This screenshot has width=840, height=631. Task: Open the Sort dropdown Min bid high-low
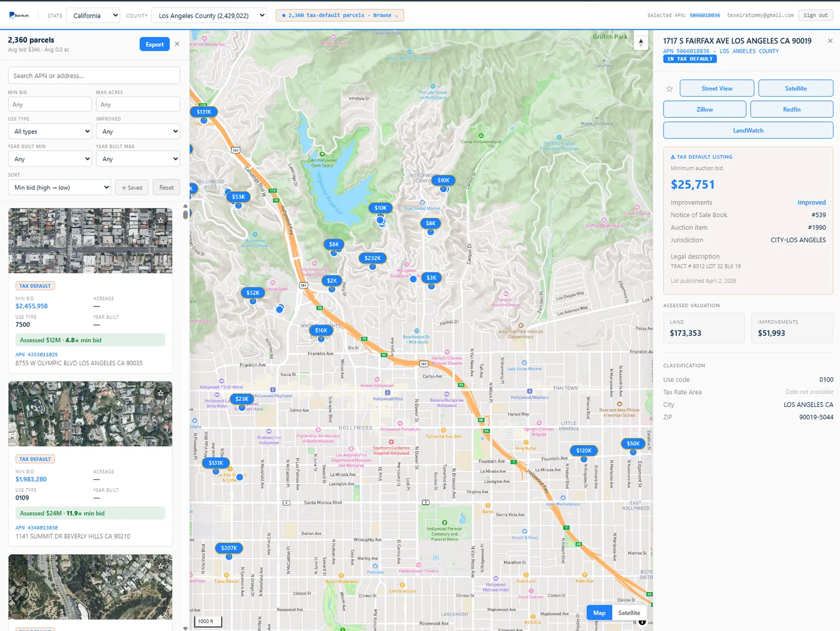(x=59, y=188)
